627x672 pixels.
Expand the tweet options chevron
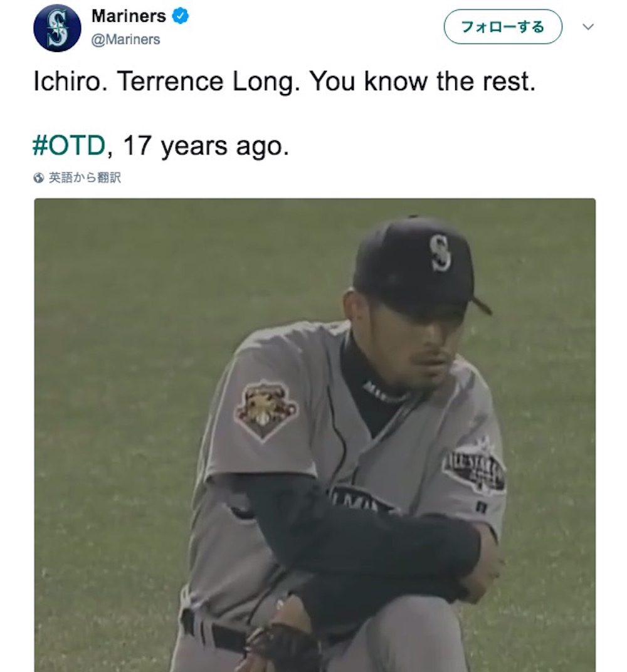[x=587, y=27]
